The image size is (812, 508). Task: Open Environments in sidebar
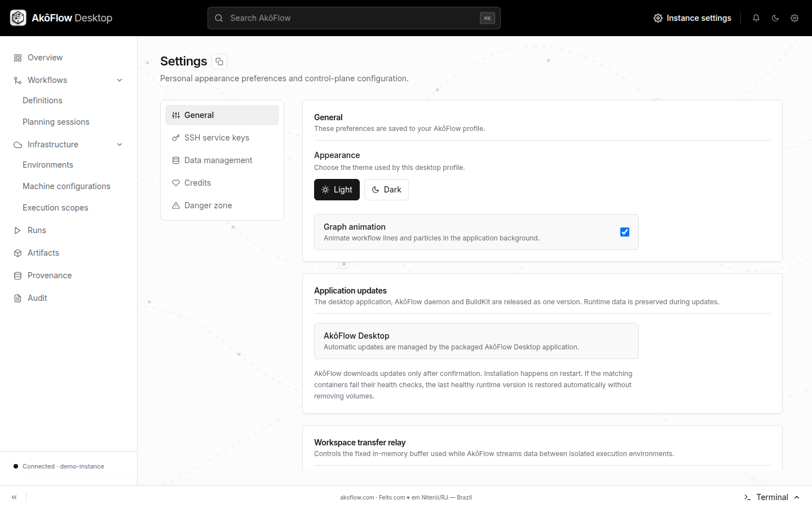(x=48, y=165)
